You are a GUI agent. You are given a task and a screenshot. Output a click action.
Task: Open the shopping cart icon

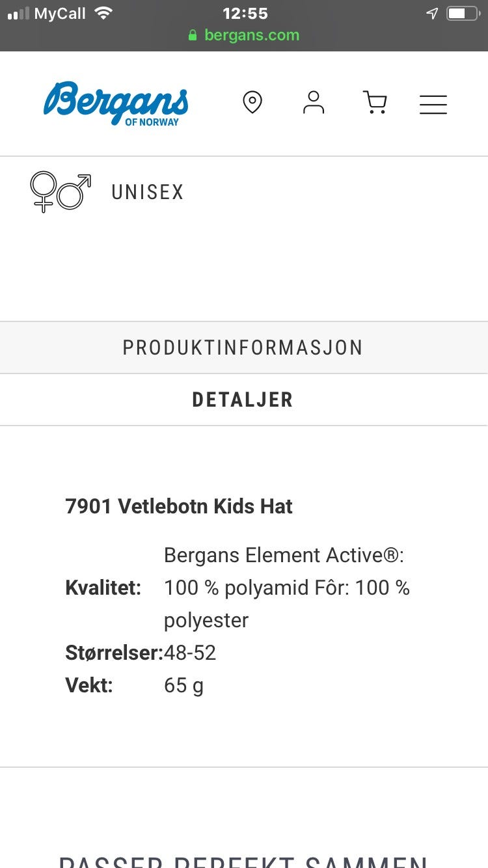click(x=375, y=103)
